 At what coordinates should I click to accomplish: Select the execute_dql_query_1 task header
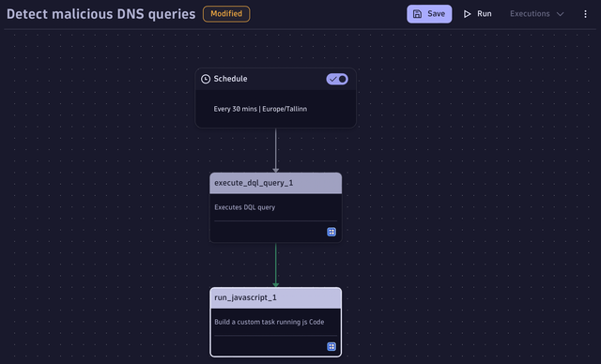coord(275,183)
